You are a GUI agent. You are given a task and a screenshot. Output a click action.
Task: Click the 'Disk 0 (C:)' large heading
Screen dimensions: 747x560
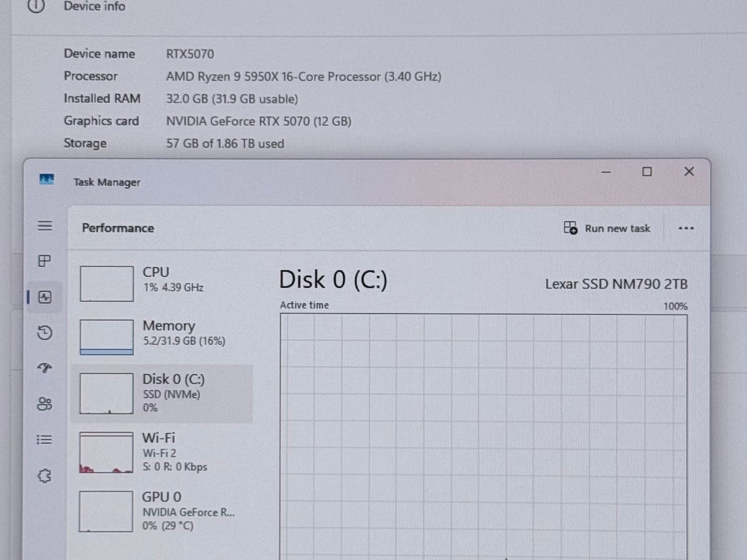pos(333,280)
